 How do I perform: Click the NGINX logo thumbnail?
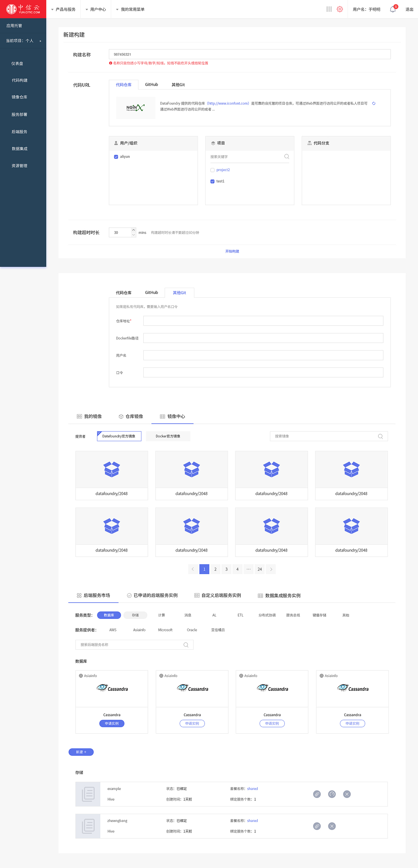(136, 108)
